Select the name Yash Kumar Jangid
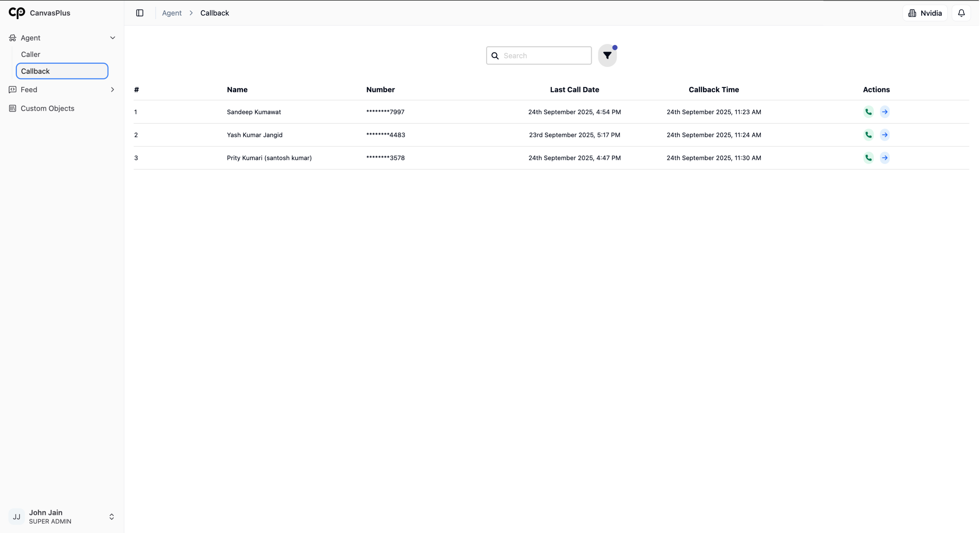Image resolution: width=980 pixels, height=533 pixels. [x=255, y=135]
